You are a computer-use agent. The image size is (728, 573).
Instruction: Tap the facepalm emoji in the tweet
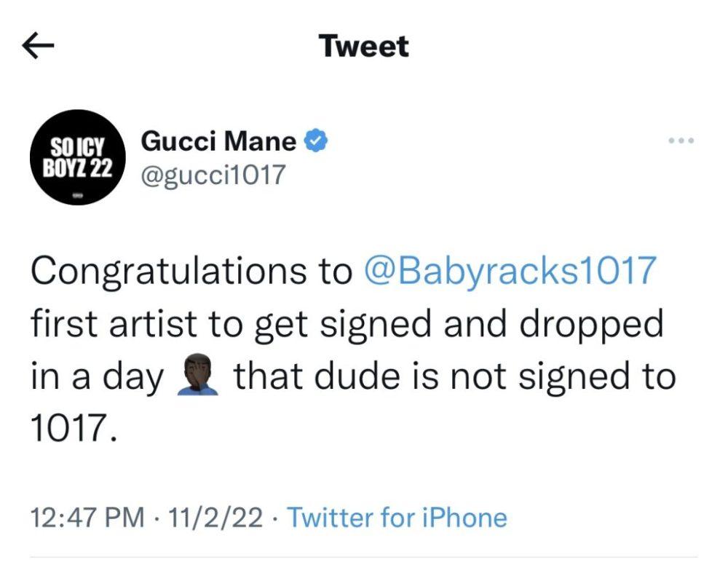point(197,379)
